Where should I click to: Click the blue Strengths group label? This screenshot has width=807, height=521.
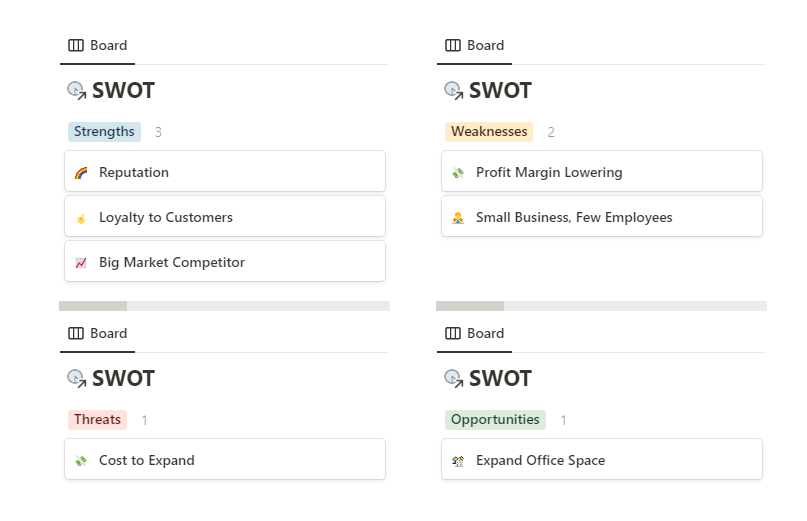[x=104, y=132]
